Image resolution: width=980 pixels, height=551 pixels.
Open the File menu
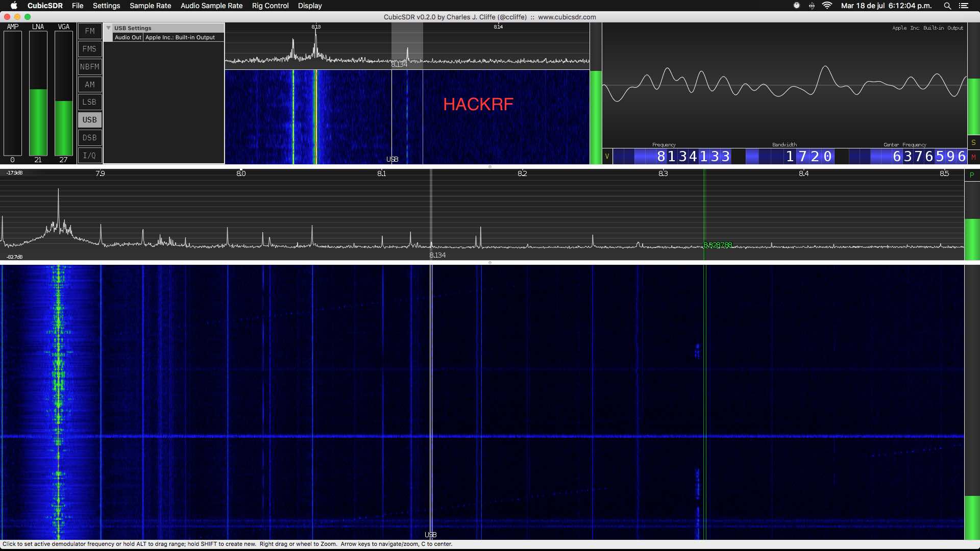[78, 6]
